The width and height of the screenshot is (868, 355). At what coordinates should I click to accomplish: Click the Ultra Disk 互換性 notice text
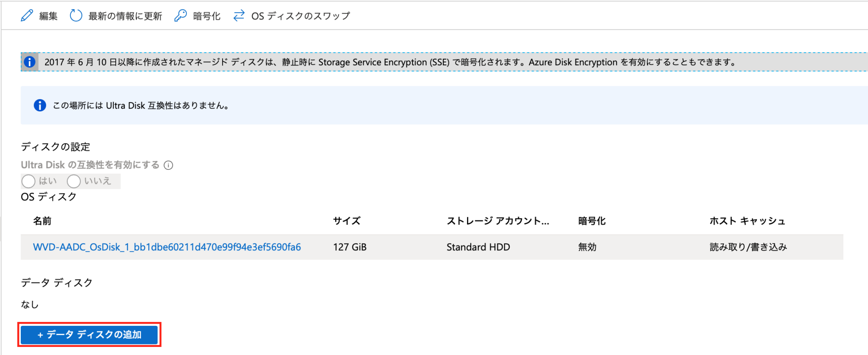[x=141, y=105]
